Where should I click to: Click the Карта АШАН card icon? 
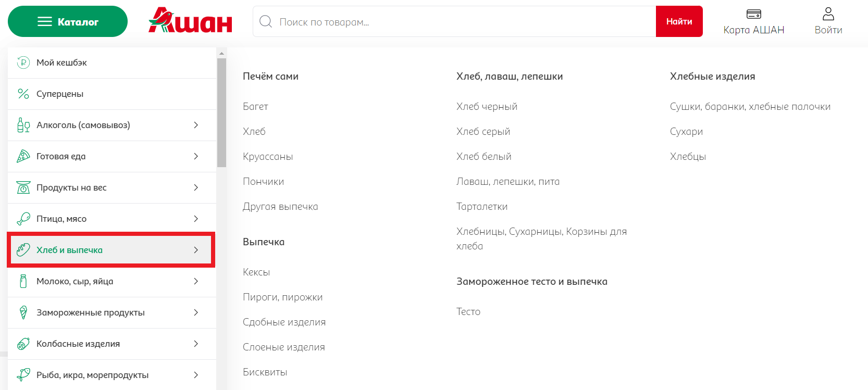754,14
